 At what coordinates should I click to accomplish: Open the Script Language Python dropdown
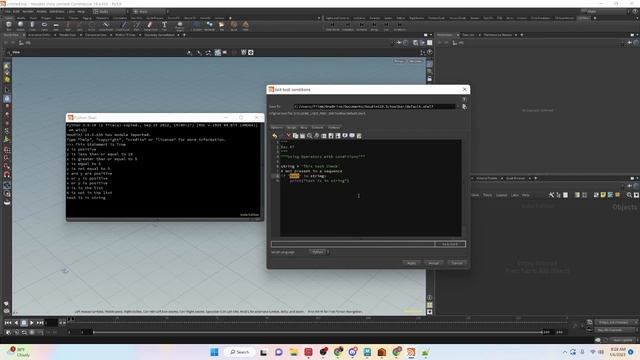click(319, 252)
